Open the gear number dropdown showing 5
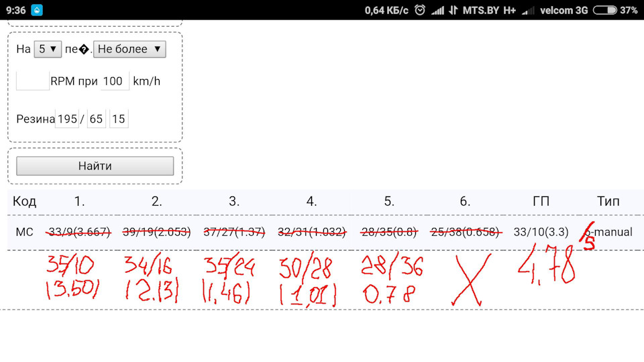Image resolution: width=644 pixels, height=362 pixels. 48,49
